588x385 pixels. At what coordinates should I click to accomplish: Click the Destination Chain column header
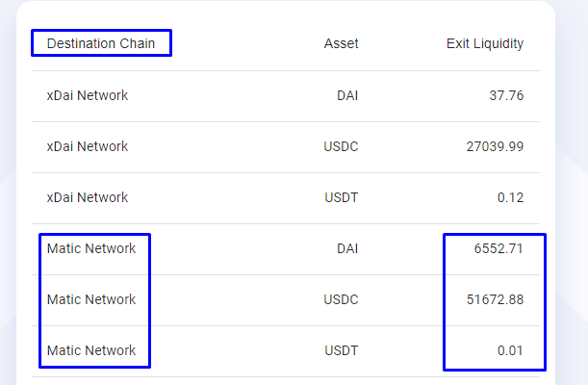tap(101, 43)
